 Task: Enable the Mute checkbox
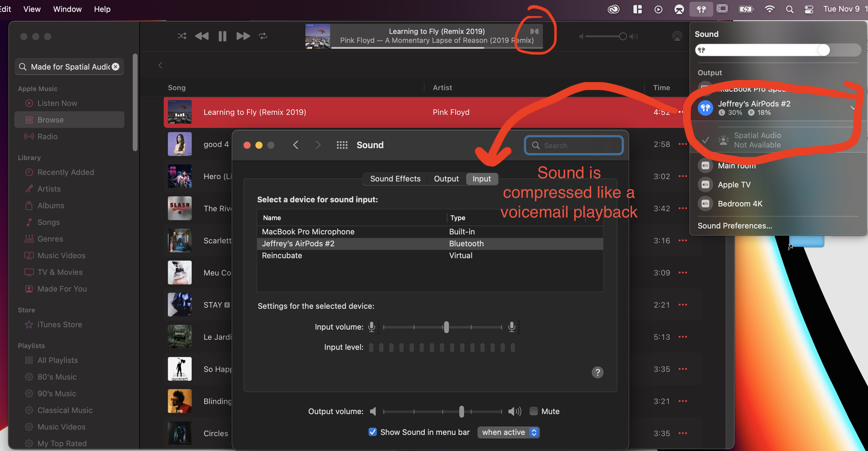[x=533, y=411]
